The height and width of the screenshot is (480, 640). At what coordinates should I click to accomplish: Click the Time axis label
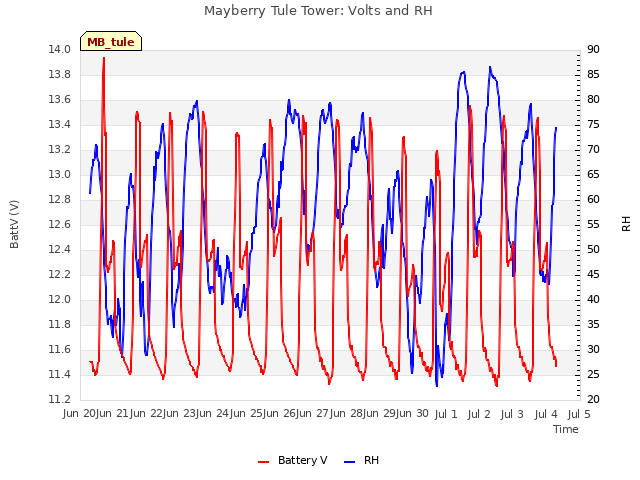[566, 429]
